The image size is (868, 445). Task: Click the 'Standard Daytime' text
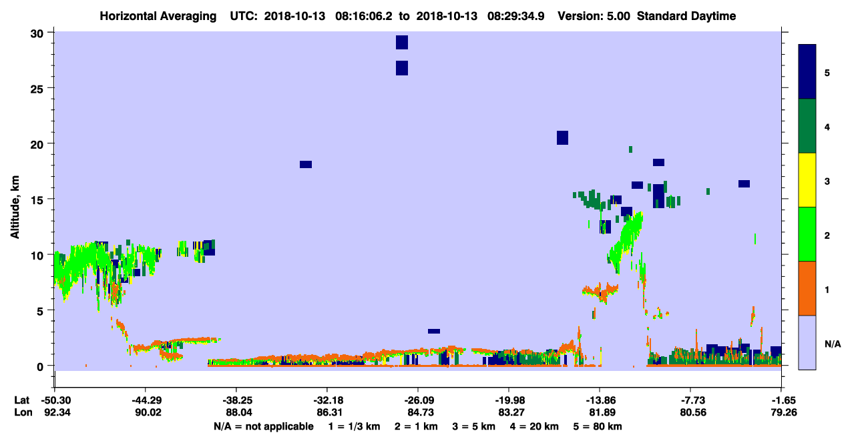(686, 16)
